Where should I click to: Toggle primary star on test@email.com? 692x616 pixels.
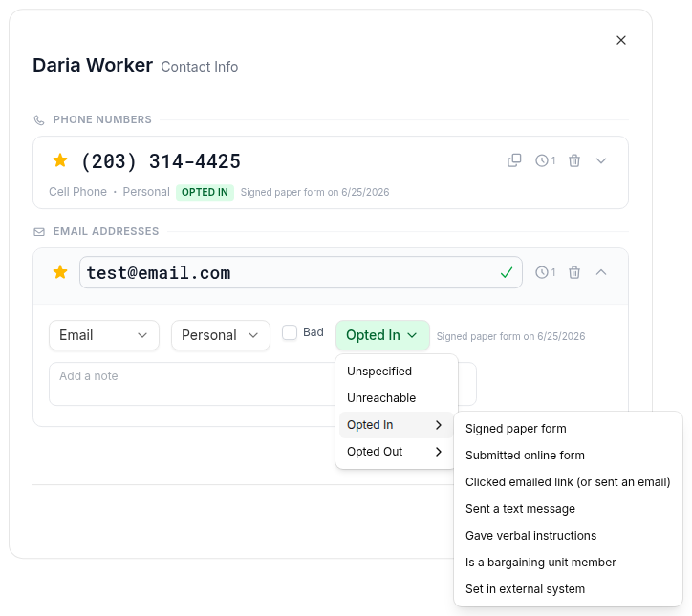point(60,272)
